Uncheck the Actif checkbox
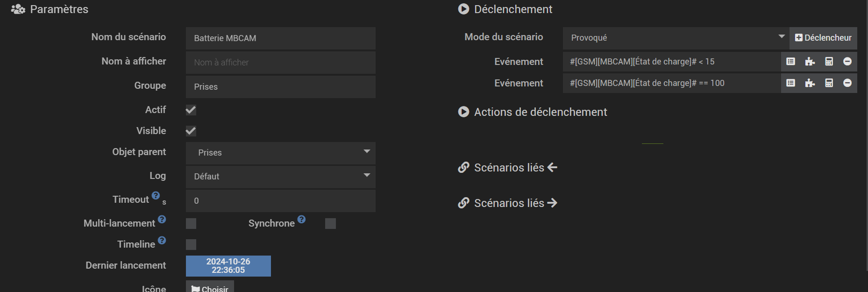The width and height of the screenshot is (868, 292). [191, 110]
